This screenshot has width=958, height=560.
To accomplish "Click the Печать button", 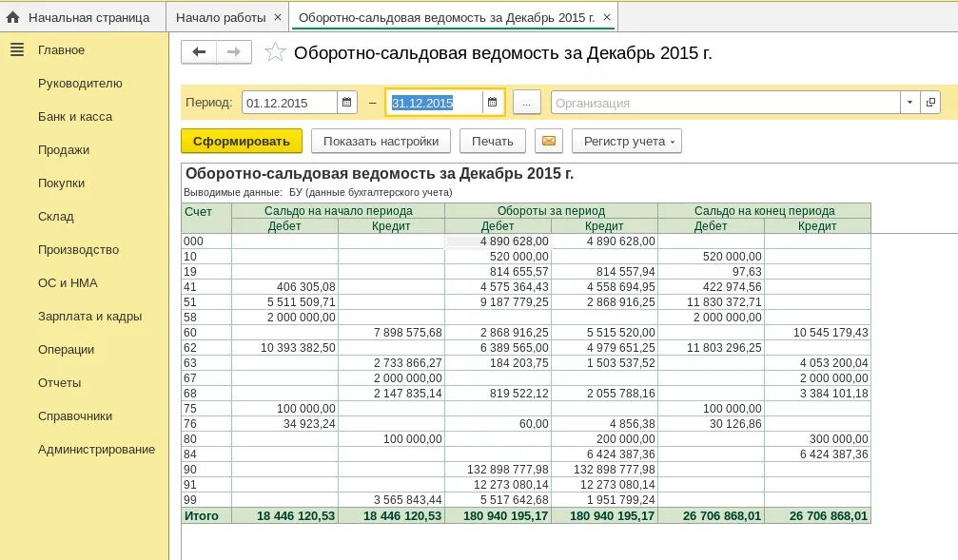I will click(x=493, y=141).
